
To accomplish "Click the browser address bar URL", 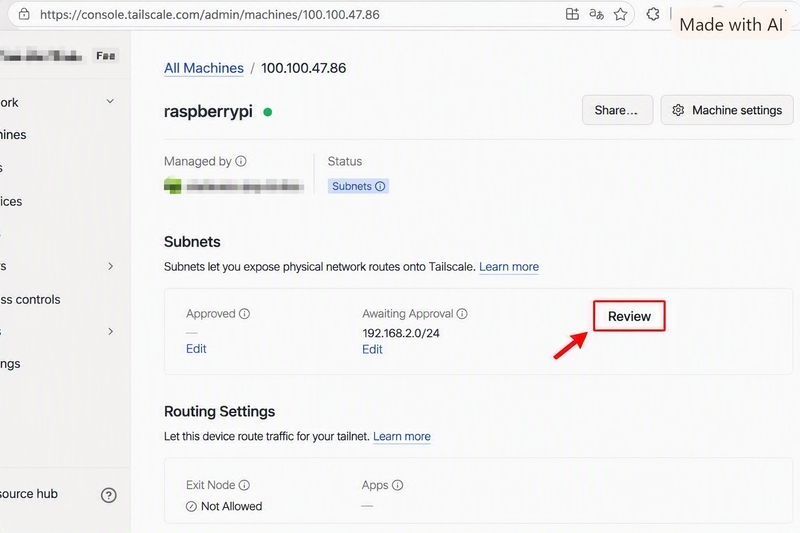I will [x=210, y=14].
